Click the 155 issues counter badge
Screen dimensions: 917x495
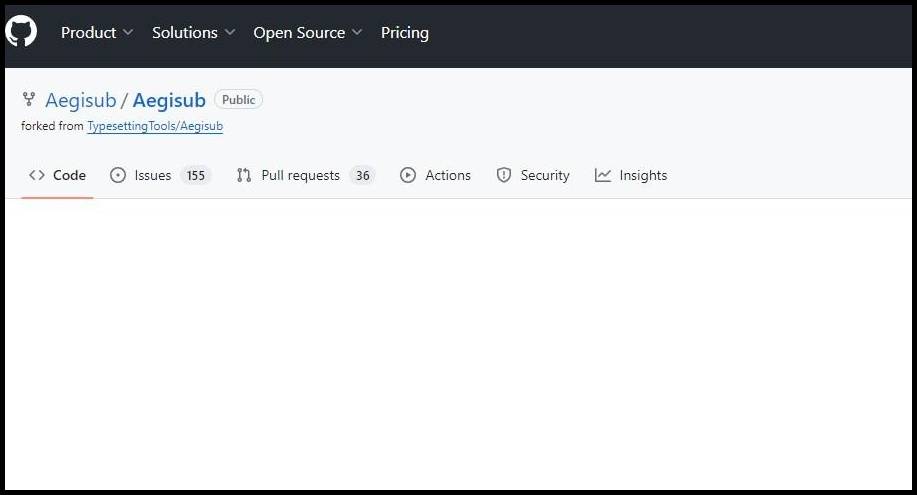coord(196,175)
